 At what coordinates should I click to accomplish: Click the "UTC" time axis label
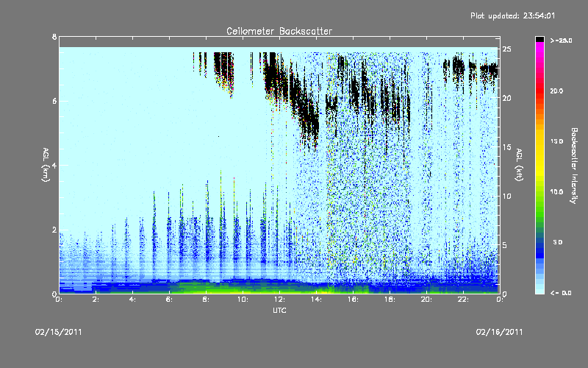click(x=279, y=310)
